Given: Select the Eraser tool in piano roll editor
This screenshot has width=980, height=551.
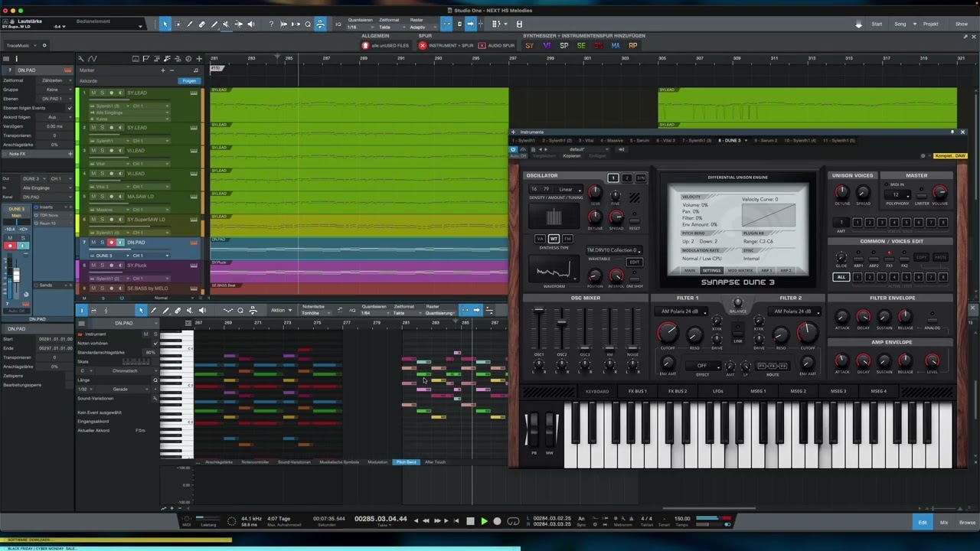Looking at the screenshot, I should pos(178,310).
